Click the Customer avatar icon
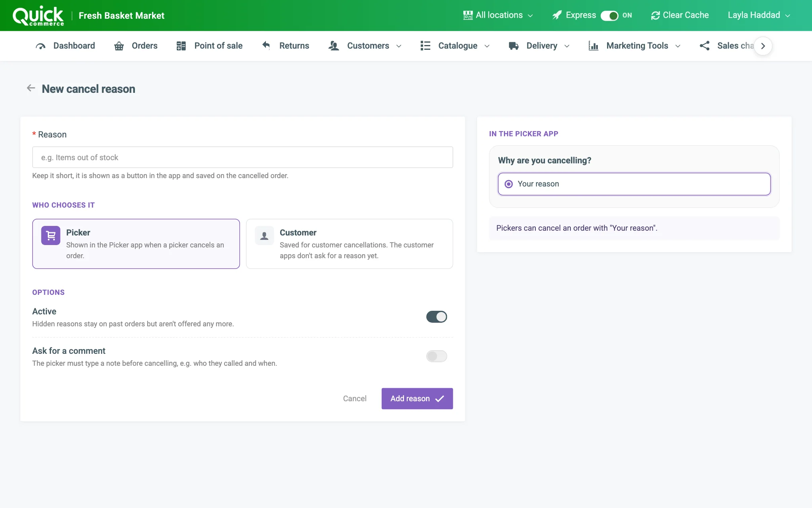812x508 pixels. coord(264,235)
